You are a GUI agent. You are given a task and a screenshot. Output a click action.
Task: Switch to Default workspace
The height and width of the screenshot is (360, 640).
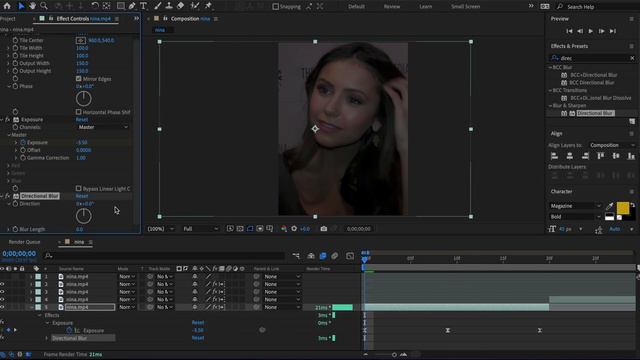[356, 7]
